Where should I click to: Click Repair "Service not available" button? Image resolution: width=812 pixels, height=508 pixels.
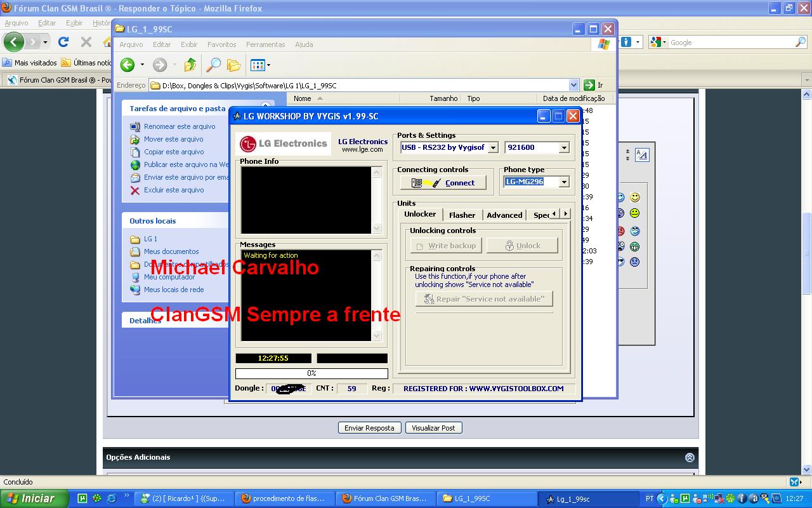pos(484,298)
